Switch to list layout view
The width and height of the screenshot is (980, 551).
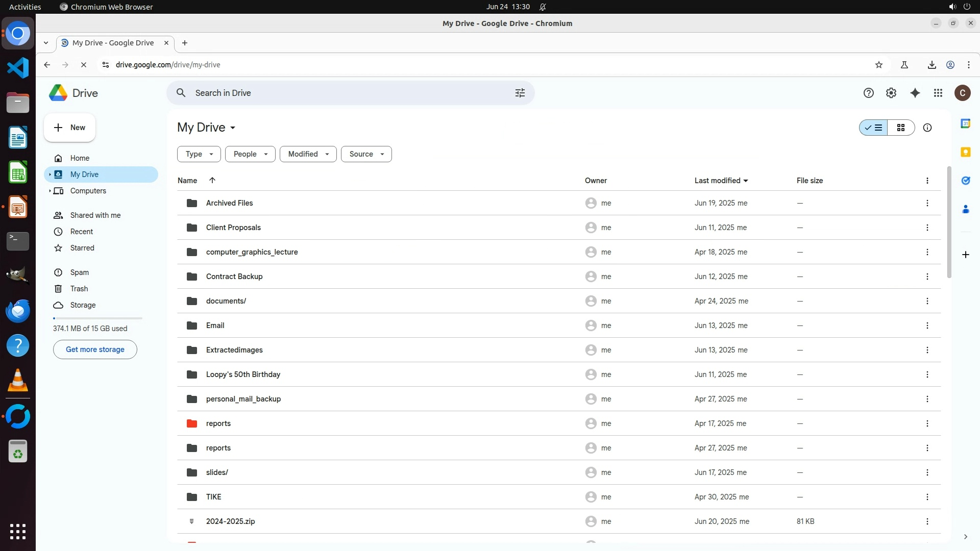pos(874,128)
